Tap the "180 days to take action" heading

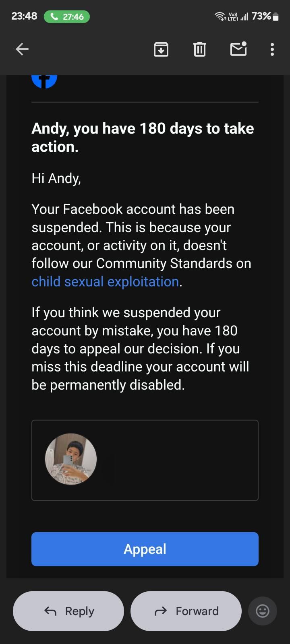point(143,137)
